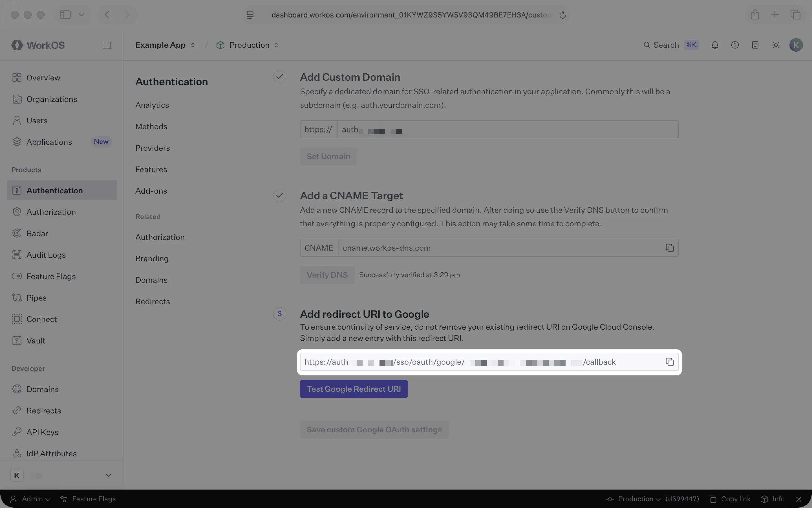Image resolution: width=812 pixels, height=508 pixels.
Task: Click the WorkOS logo
Action: pyautogui.click(x=38, y=45)
